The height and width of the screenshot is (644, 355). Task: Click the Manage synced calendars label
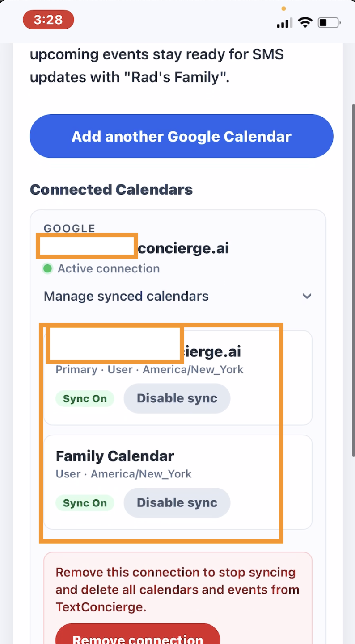(x=126, y=296)
